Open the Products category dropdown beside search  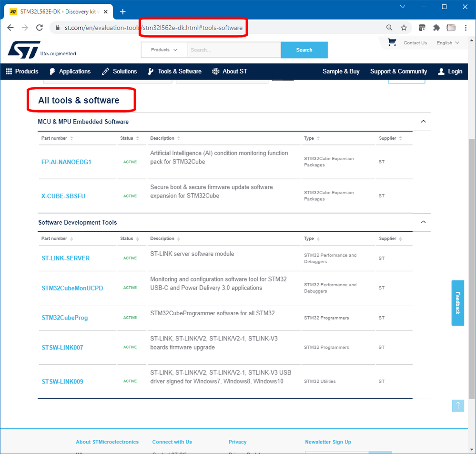click(164, 50)
